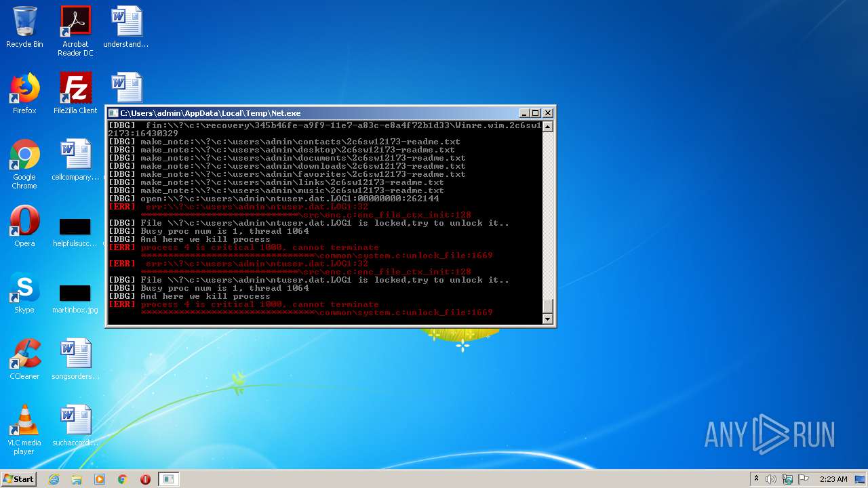This screenshot has width=868, height=488.
Task: Open Internet Explorer from taskbar
Action: [x=54, y=479]
